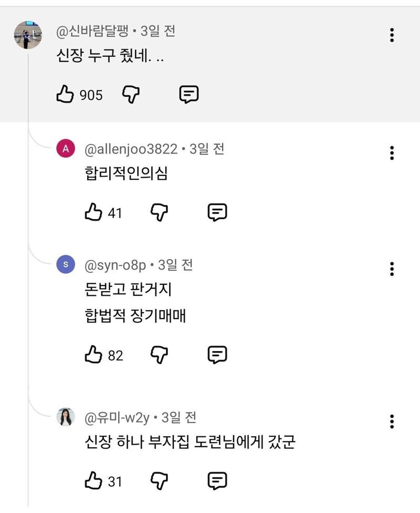The width and height of the screenshot is (420, 513).
Task: Like the @유미-w2y reply with 31 likes
Action: (x=93, y=480)
